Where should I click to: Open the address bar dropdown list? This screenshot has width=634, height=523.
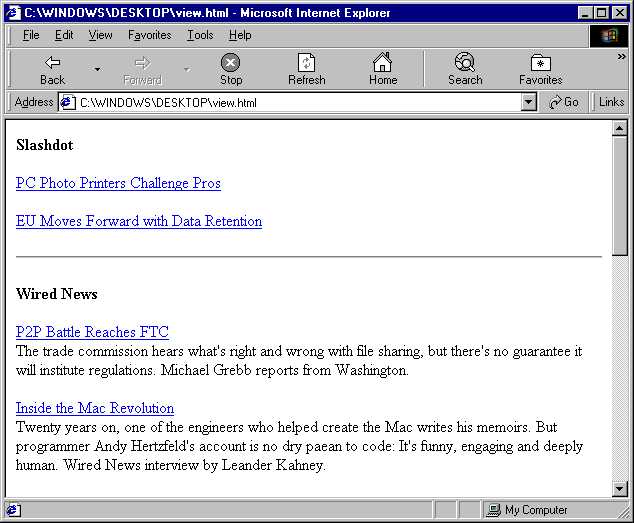pos(529,102)
